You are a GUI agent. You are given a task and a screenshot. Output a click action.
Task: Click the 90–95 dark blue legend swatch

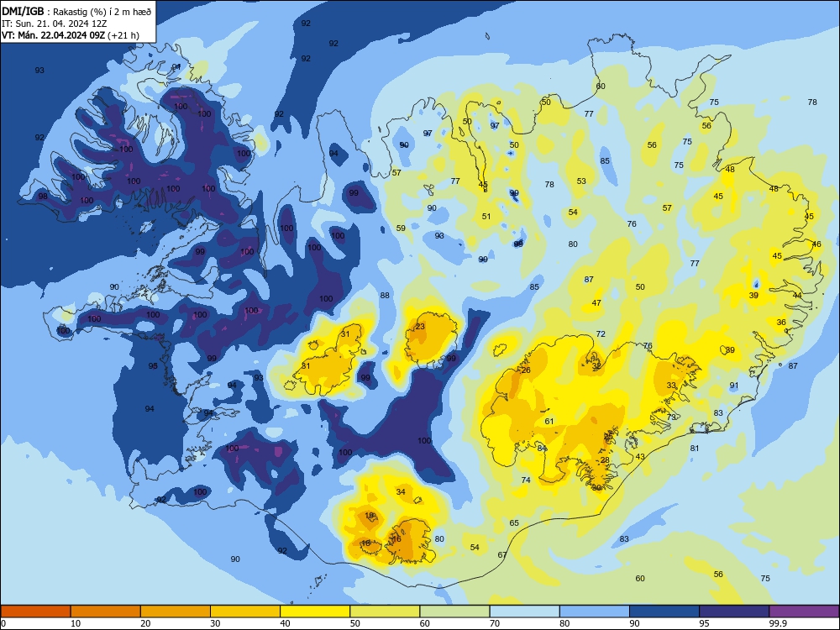(664, 612)
